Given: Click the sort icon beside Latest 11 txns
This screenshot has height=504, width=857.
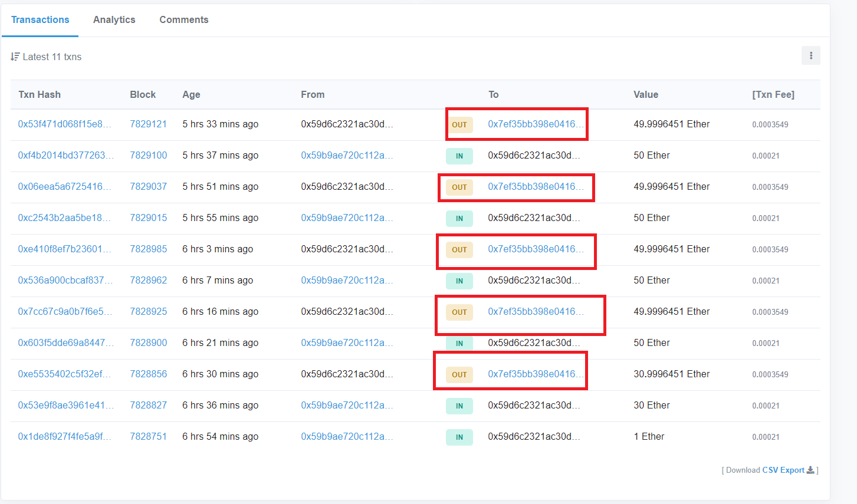Looking at the screenshot, I should [x=15, y=57].
